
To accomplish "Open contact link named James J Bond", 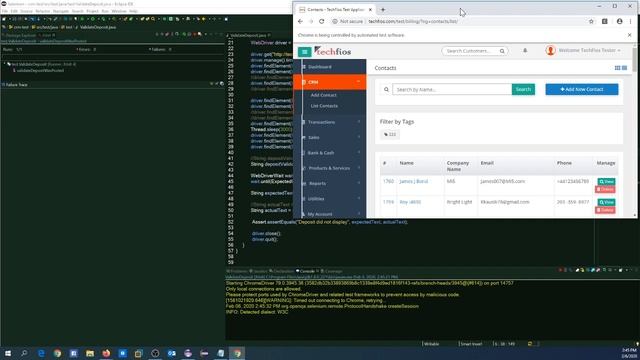I will (x=413, y=181).
